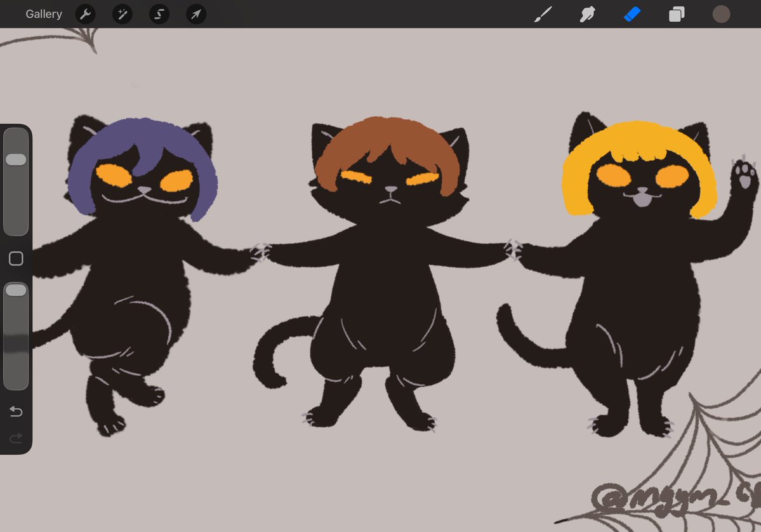Select the Eraser tool
The width and height of the screenshot is (761, 532).
click(632, 14)
